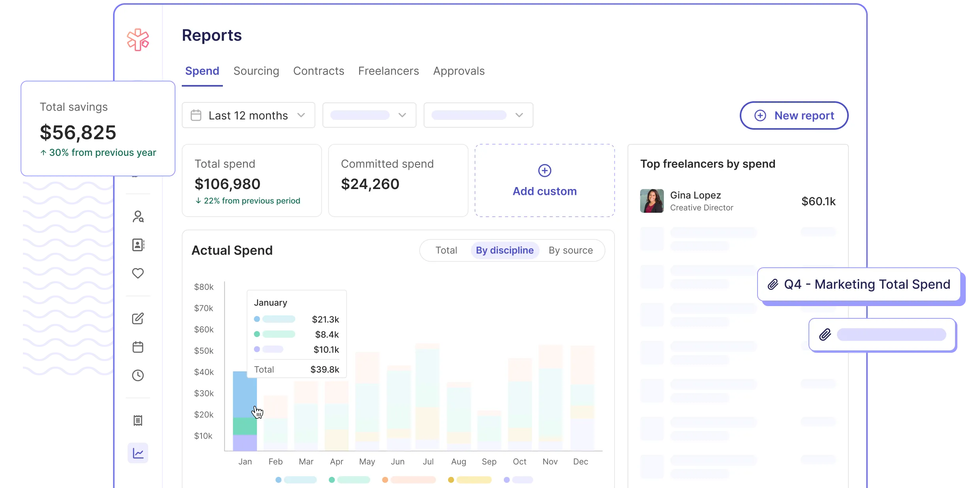Click the July bar in chart

(x=428, y=397)
